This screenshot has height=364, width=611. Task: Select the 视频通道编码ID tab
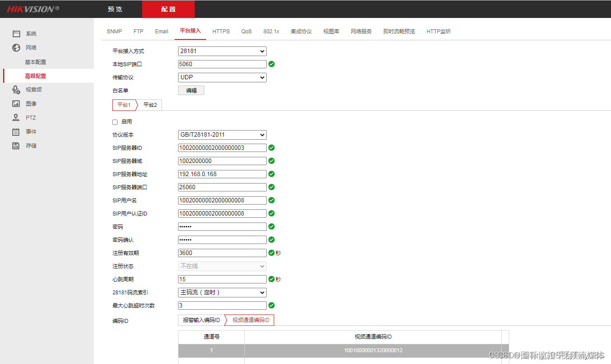click(x=250, y=321)
